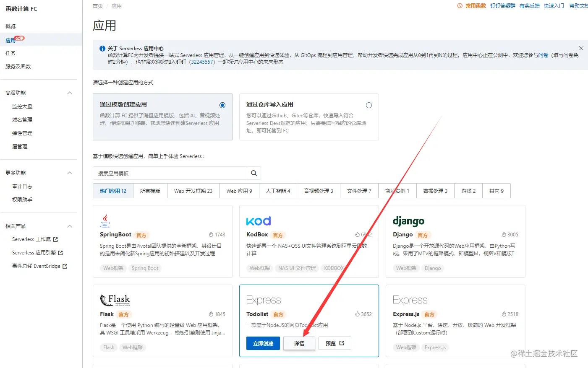Click external link icon next to Serverless 工作流
Viewport: 588px width, 368px height.
click(x=55, y=239)
